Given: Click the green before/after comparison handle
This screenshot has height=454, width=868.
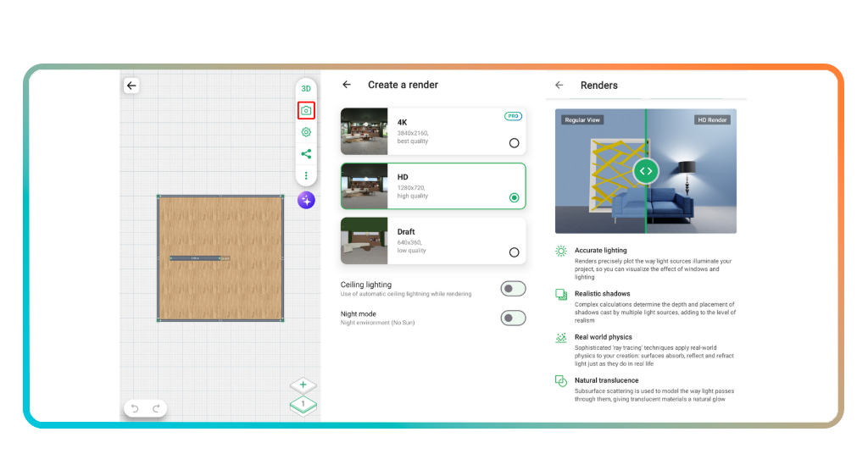Looking at the screenshot, I should click(646, 171).
